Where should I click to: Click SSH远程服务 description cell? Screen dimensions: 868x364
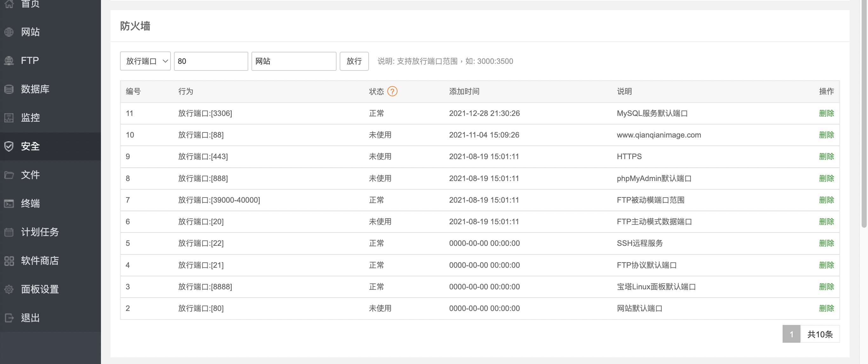pos(639,243)
